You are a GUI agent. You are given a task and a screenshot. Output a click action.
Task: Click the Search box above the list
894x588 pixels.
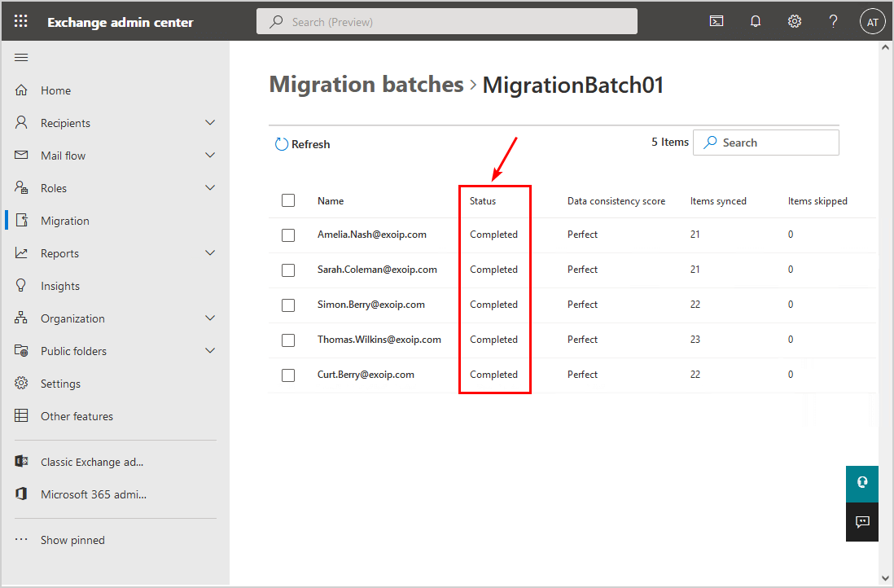(765, 142)
